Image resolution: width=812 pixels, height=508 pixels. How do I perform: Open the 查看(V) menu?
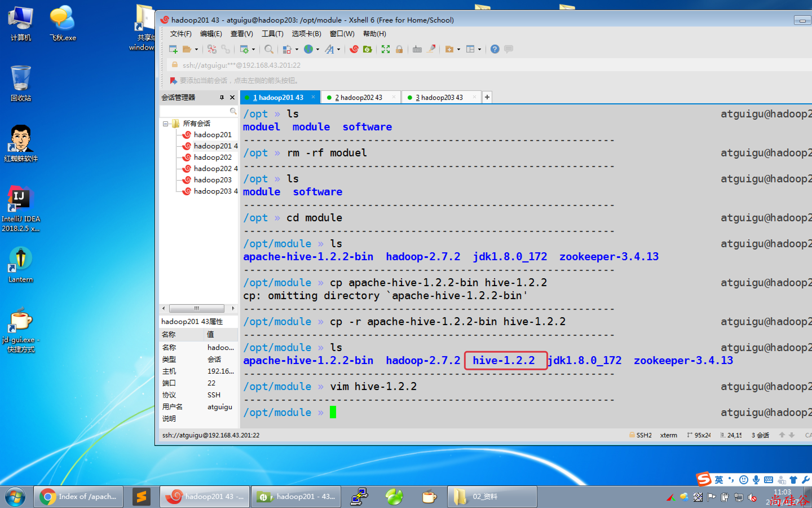point(242,34)
